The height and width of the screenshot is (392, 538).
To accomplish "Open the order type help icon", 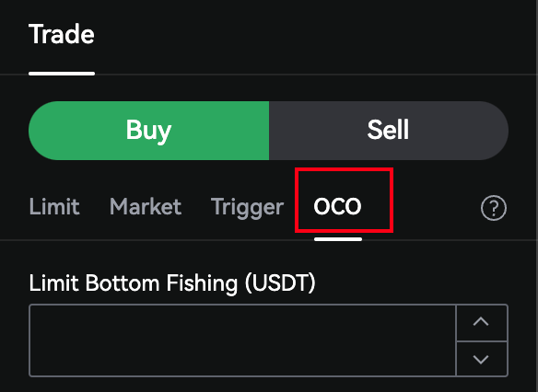I will (494, 208).
